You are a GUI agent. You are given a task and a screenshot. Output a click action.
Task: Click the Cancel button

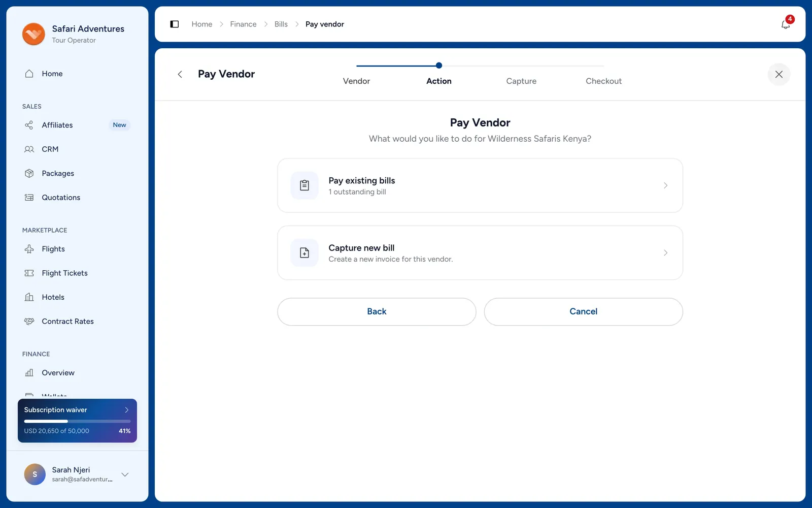(x=583, y=311)
